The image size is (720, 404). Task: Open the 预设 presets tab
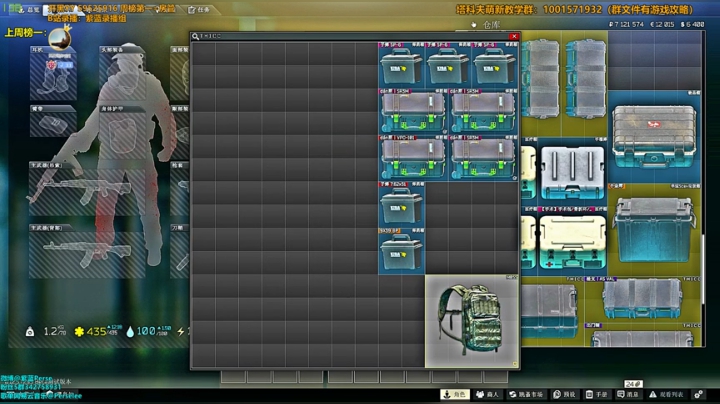point(564,394)
